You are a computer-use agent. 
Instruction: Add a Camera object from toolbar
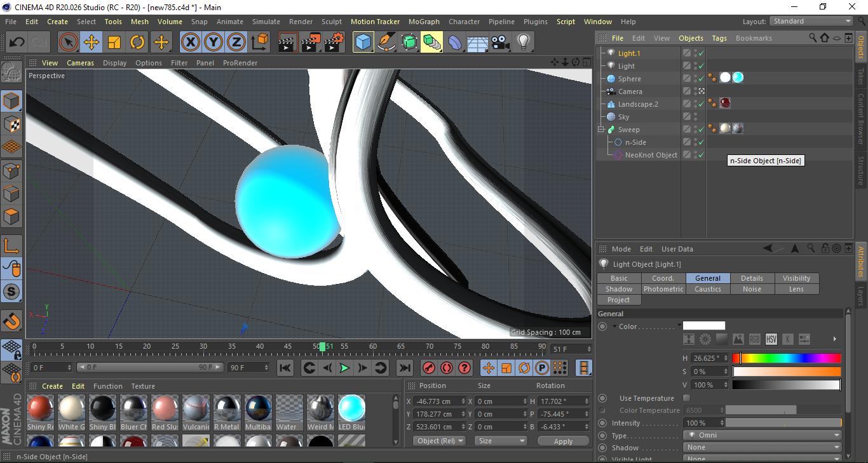pos(501,43)
